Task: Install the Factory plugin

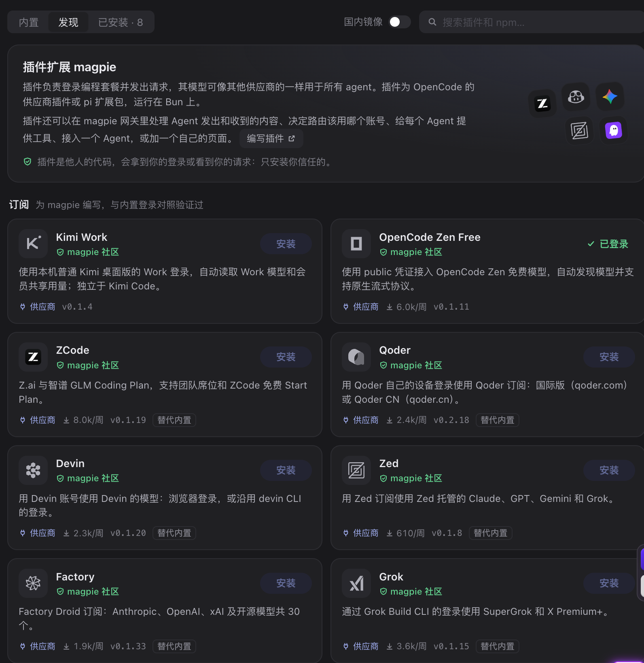Action: tap(286, 583)
